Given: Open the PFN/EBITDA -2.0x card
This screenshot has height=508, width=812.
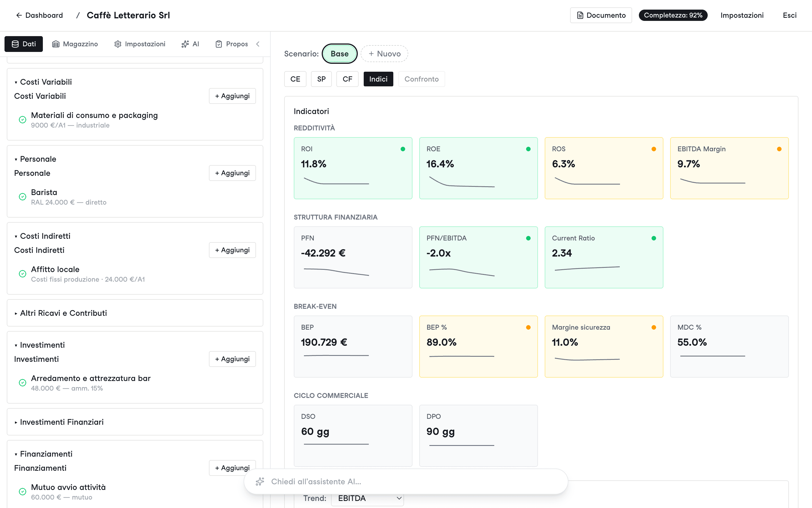Looking at the screenshot, I should (x=478, y=257).
